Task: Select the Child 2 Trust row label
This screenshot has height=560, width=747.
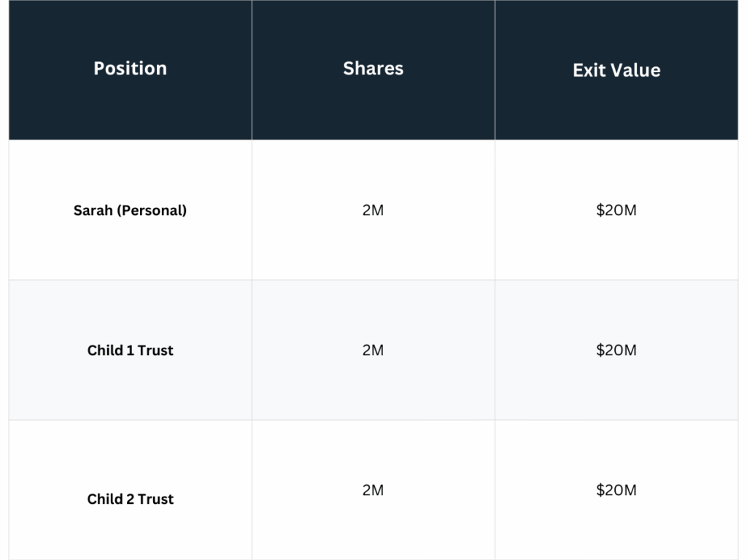Action: coord(130,499)
